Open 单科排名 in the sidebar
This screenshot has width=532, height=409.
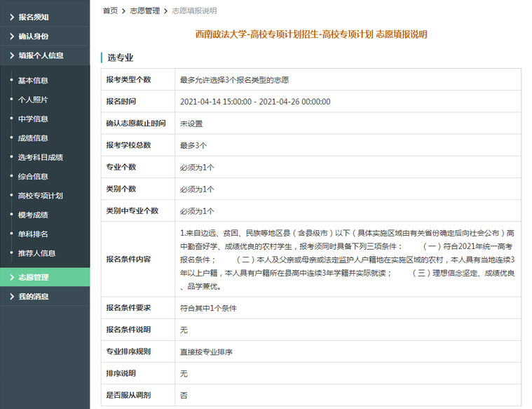(x=33, y=234)
